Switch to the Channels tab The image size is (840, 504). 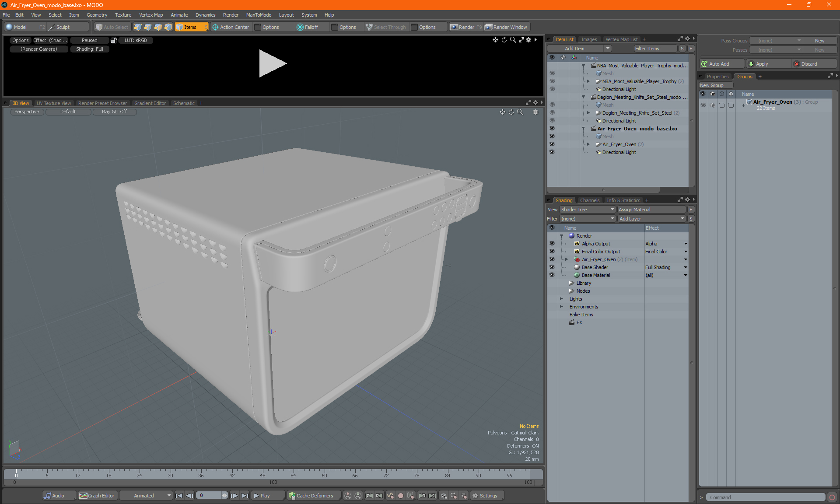coord(589,200)
